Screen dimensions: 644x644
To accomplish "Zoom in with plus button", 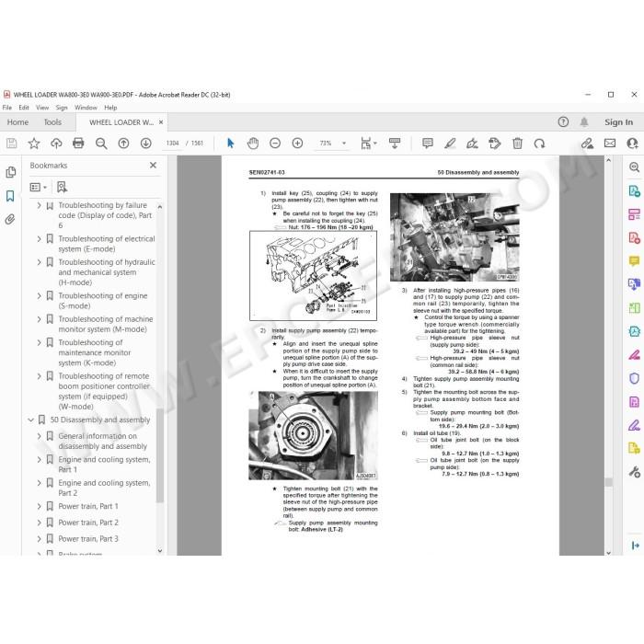I will [297, 143].
